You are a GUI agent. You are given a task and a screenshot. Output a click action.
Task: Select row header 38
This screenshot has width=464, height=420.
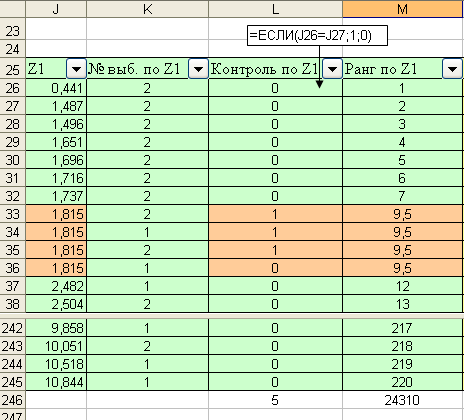pos(12,304)
